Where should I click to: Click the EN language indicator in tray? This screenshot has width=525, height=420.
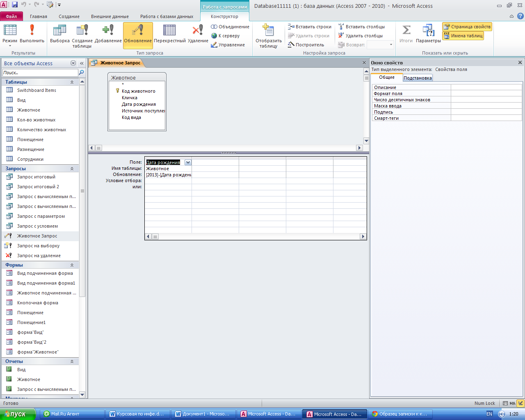489,414
